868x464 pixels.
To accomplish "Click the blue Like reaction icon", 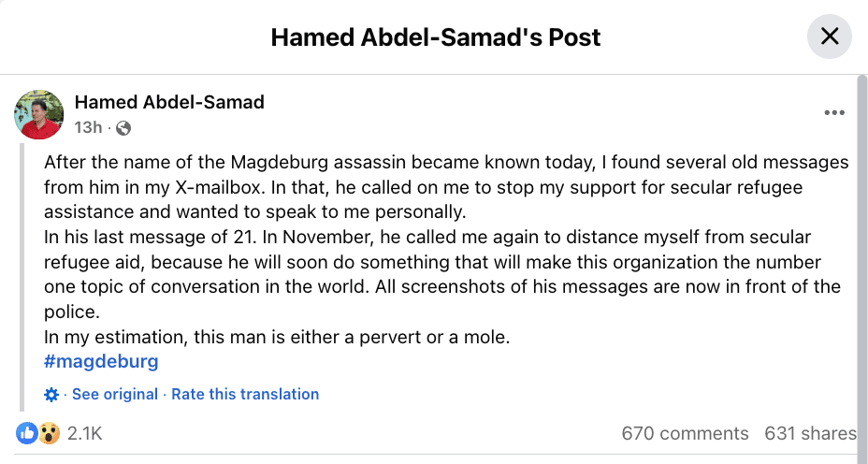I will (x=27, y=433).
